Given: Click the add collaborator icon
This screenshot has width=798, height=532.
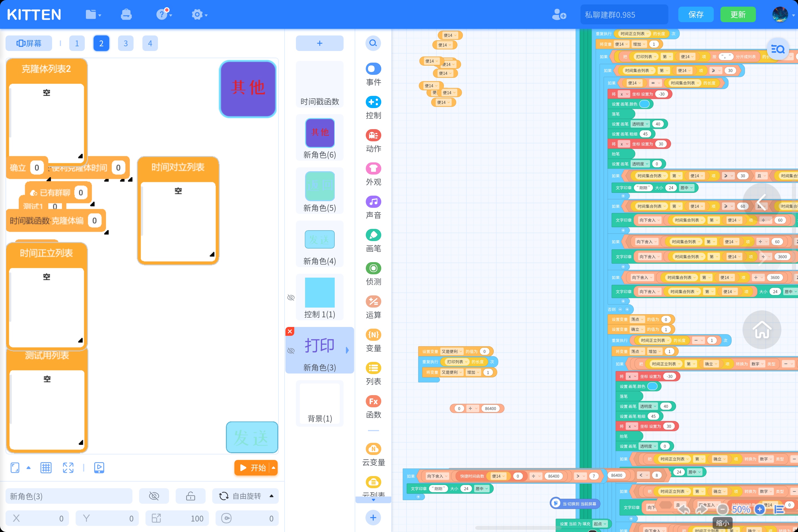Looking at the screenshot, I should pos(559,15).
